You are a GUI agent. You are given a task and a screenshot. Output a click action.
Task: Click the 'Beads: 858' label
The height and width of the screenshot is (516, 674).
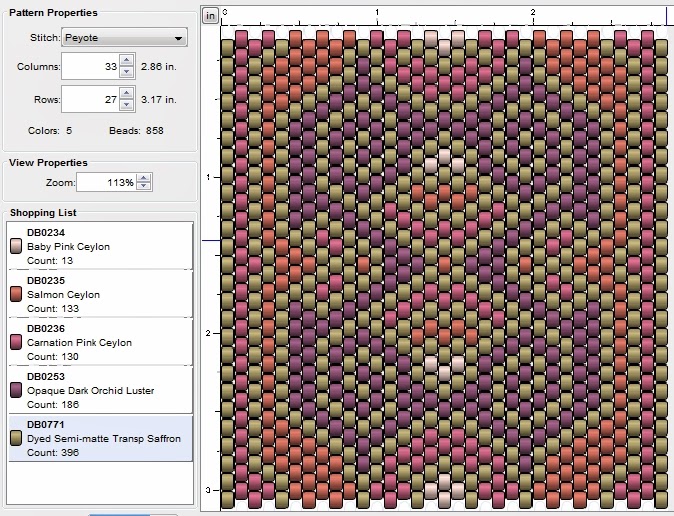coord(136,130)
